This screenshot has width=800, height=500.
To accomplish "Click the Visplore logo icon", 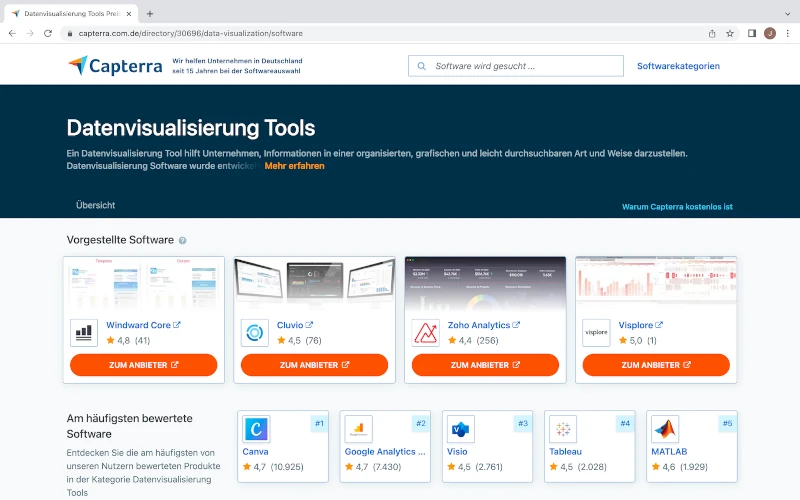I will pos(596,333).
